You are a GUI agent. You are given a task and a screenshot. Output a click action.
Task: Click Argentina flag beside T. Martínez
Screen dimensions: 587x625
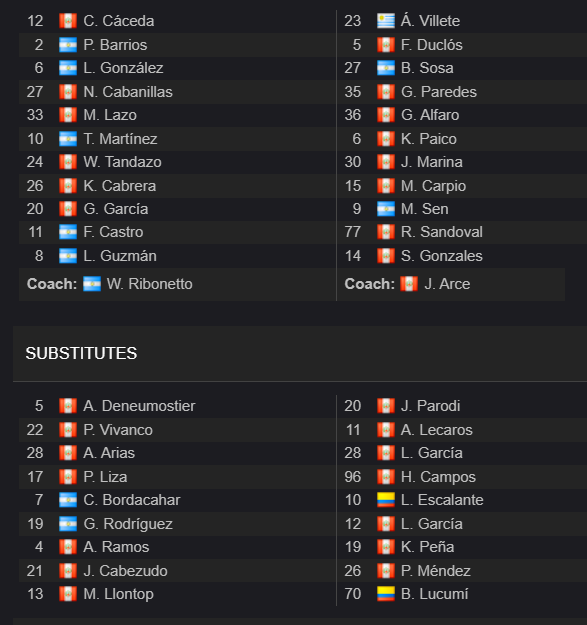point(68,139)
